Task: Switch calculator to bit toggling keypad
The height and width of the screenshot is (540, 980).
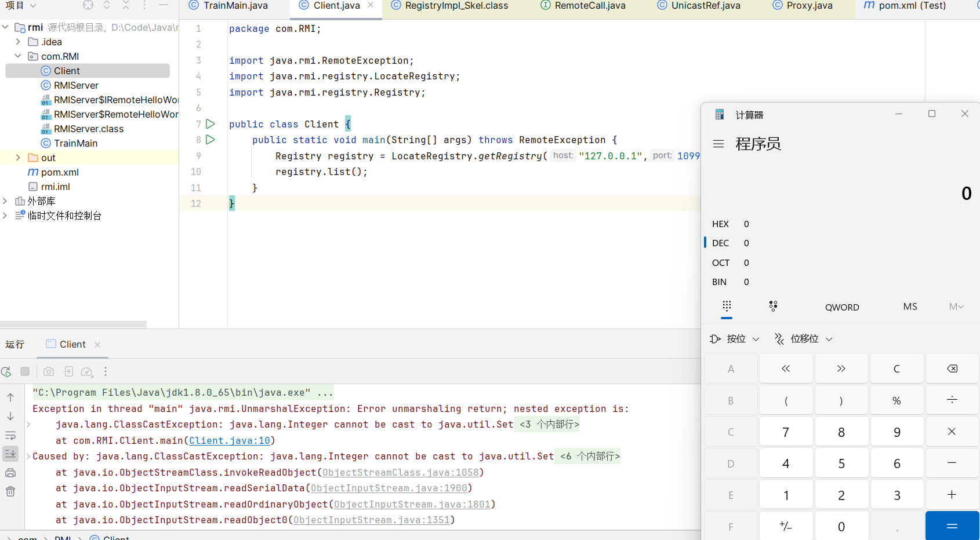Action: pyautogui.click(x=773, y=307)
